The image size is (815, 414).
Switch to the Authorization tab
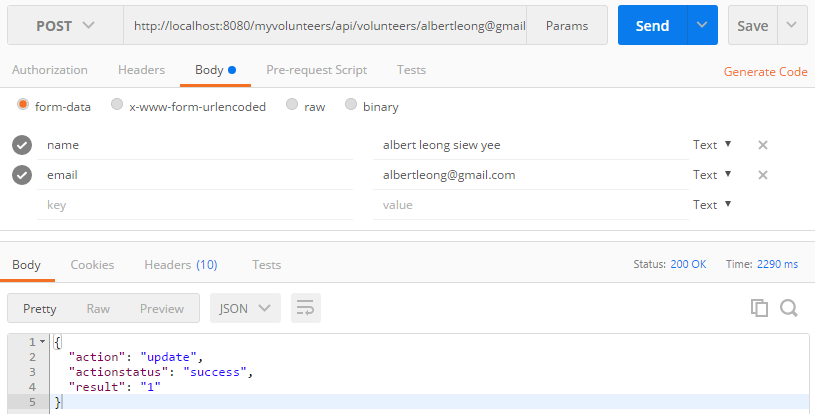50,70
